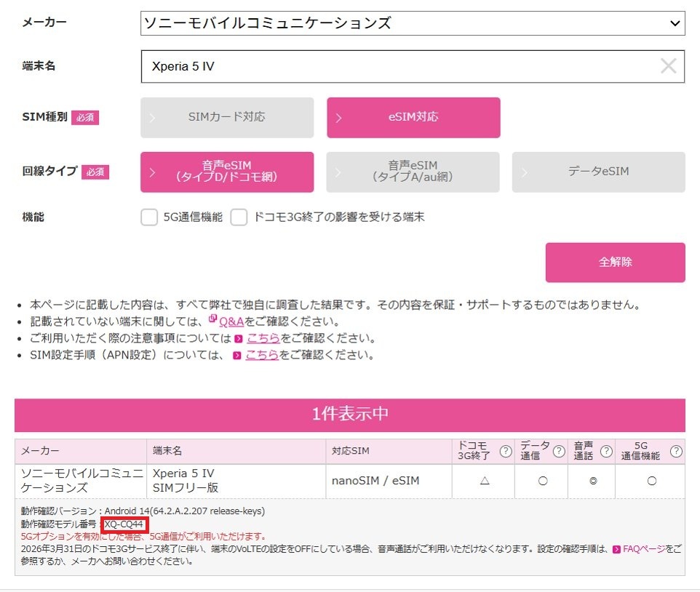Click arrow icon before FAQページ link
Screen dimensions: 700x592
tap(616, 549)
